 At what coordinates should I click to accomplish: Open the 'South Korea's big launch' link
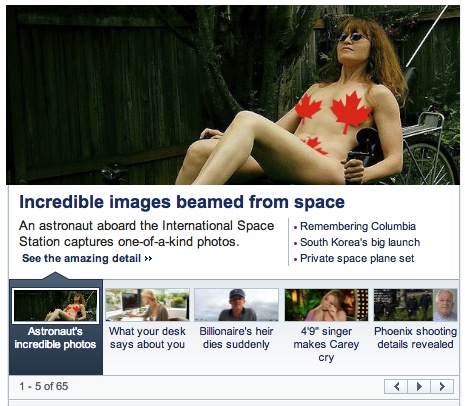pyautogui.click(x=360, y=242)
